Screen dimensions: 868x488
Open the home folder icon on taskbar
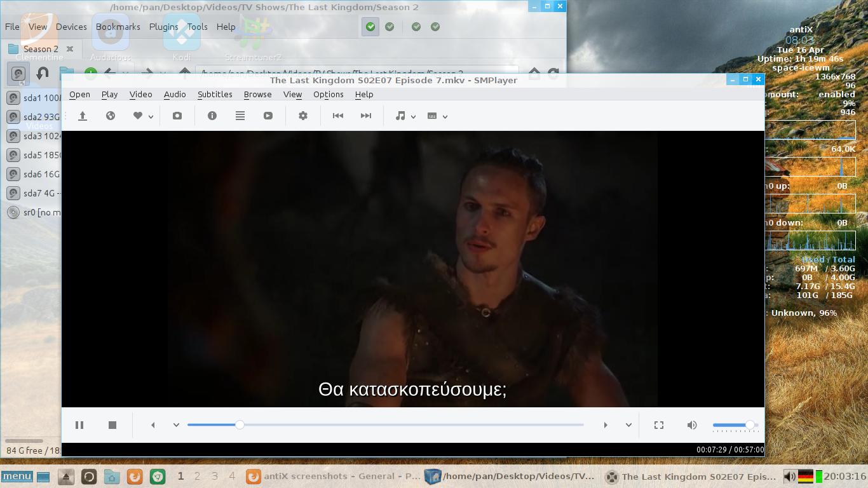tap(112, 477)
